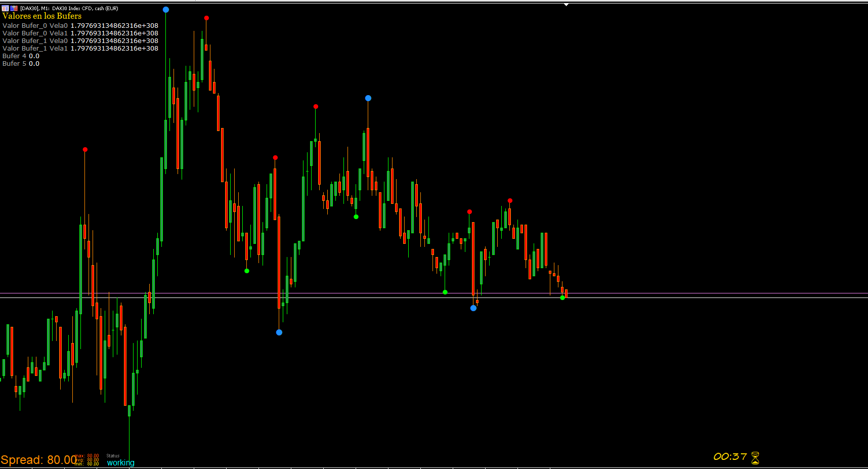868x469 pixels.
Task: Click the 00:37 candle countdown timer
Action: pos(730,457)
